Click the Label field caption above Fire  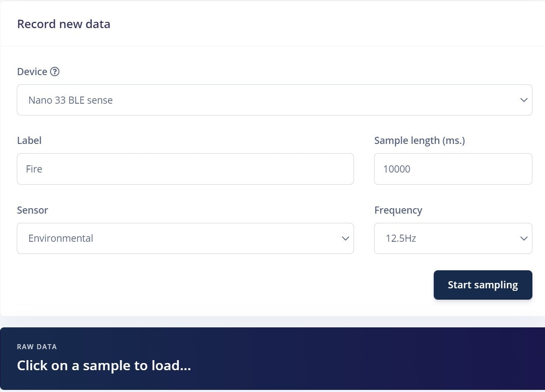tap(29, 141)
